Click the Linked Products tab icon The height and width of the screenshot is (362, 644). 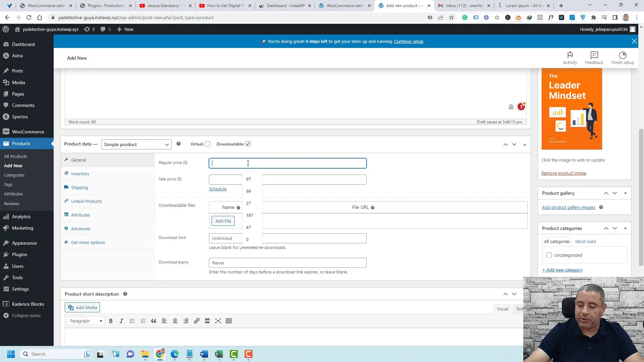66,201
